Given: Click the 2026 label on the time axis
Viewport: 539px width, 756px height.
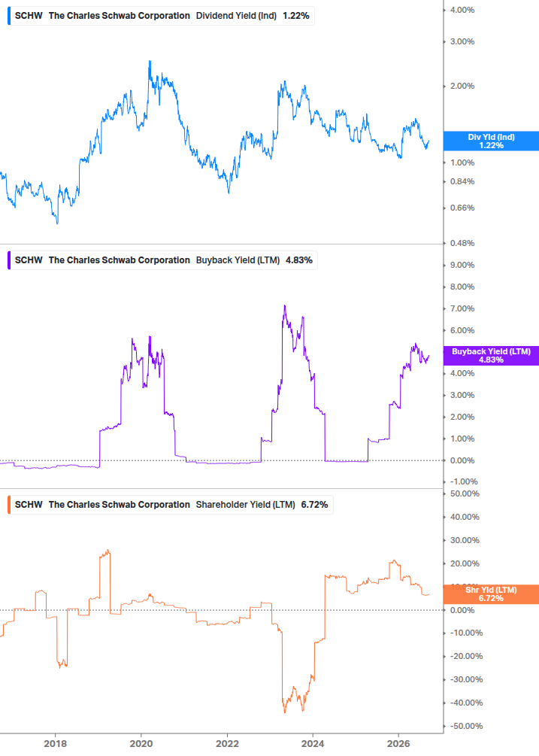Looking at the screenshot, I should pyautogui.click(x=399, y=743).
